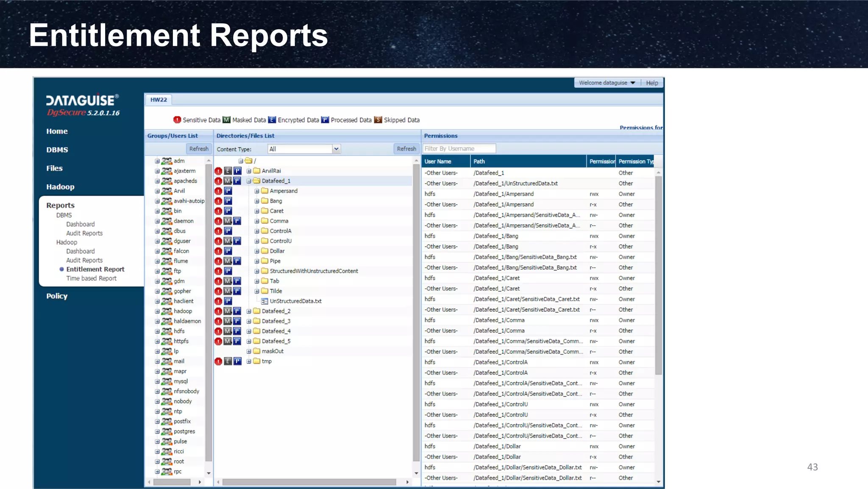The image size is (868, 489).
Task: Open the Policy navigation menu
Action: (x=57, y=296)
